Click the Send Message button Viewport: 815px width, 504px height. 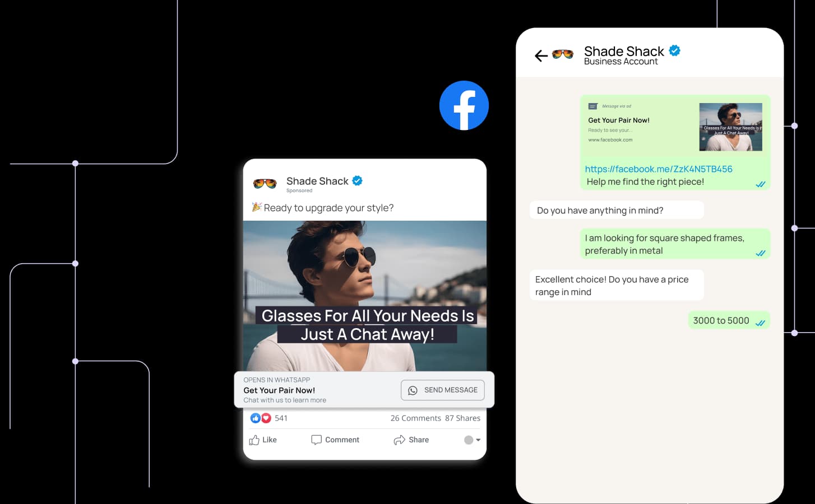[442, 390]
